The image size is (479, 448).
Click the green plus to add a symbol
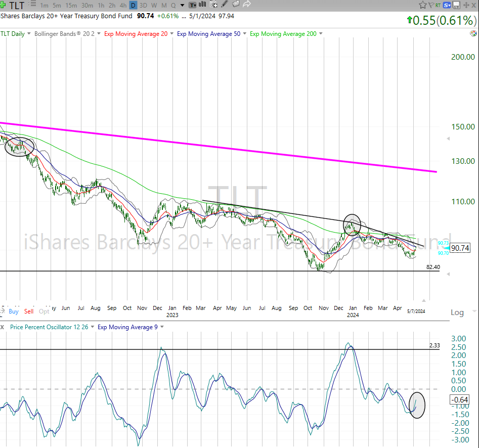4,4
